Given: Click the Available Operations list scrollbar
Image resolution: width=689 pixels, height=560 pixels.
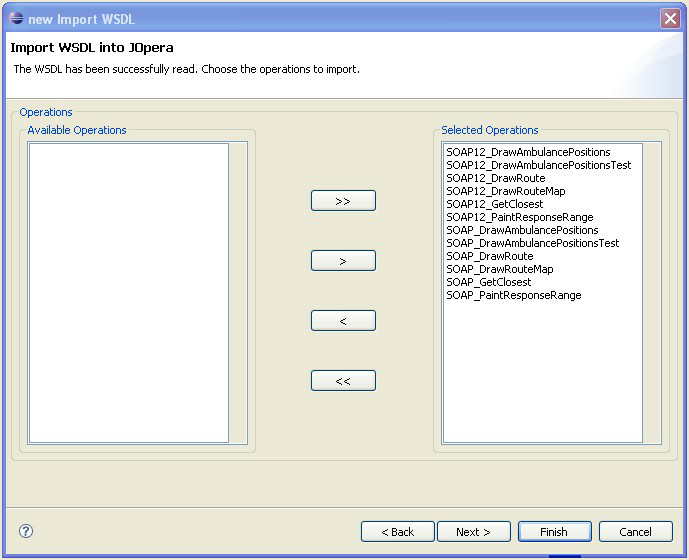Looking at the screenshot, I should pyautogui.click(x=237, y=293).
